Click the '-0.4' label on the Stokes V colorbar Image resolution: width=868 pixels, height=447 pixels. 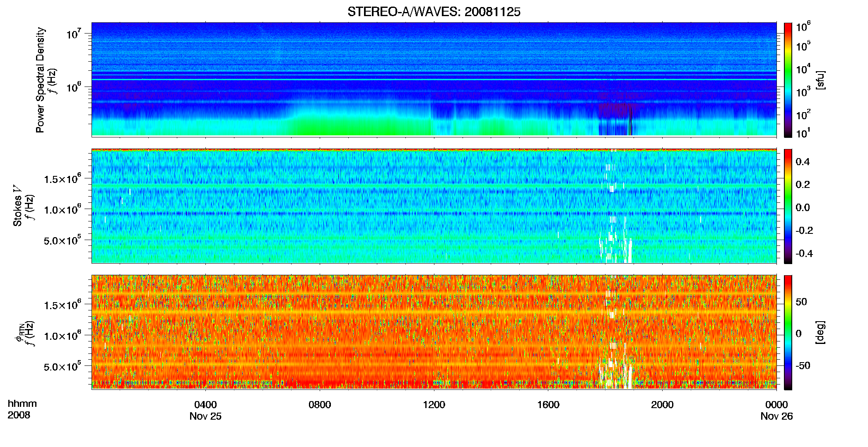tap(804, 253)
